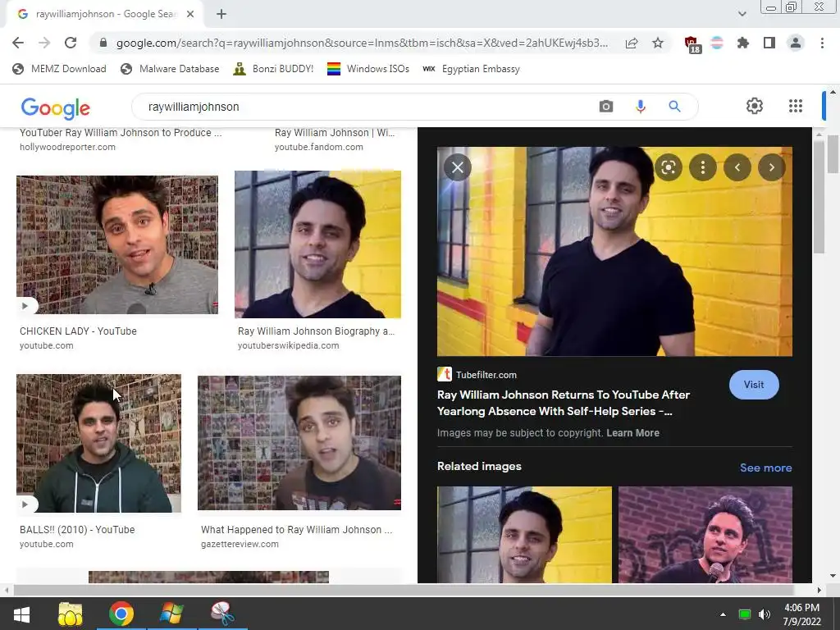Open Snipping Tool on the taskbar

(222, 614)
